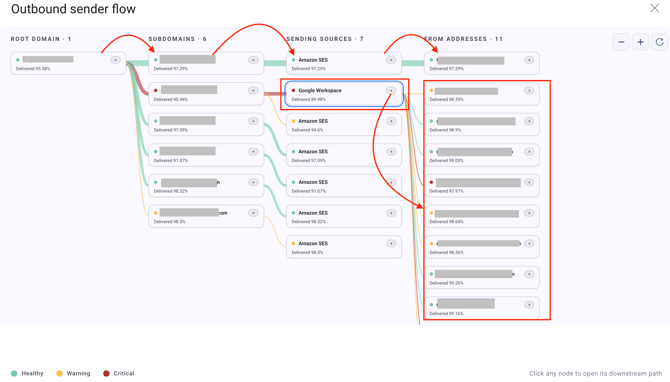Viewport: 670px width, 382px height.
Task: Expand chevron on root domain node 95.38%
Action: (115, 60)
